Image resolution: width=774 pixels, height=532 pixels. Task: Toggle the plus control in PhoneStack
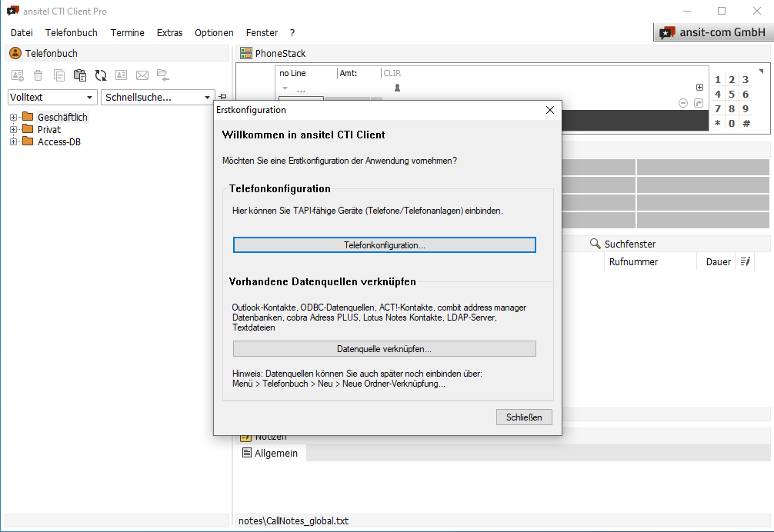tap(699, 87)
